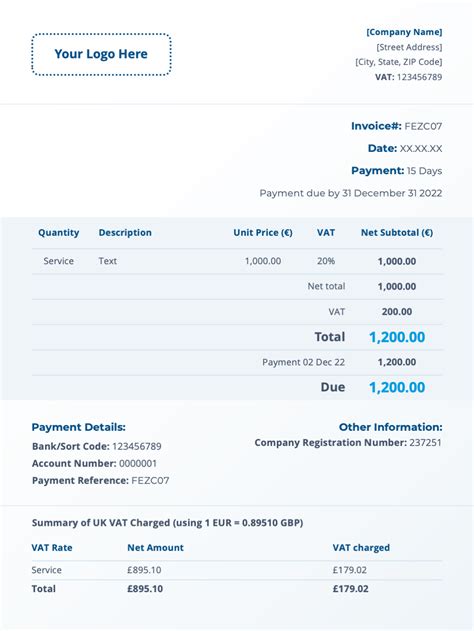
Task: Click the Description column header
Action: click(x=125, y=233)
